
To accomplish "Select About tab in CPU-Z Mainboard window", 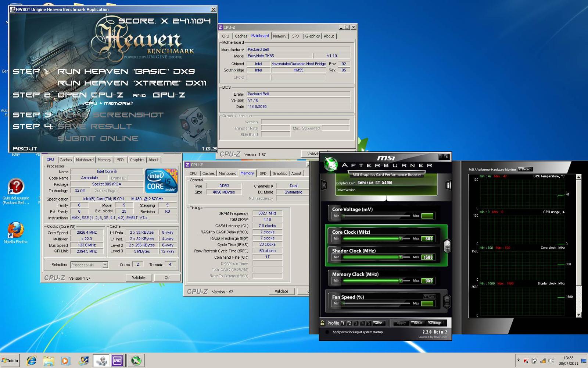I will (x=329, y=36).
